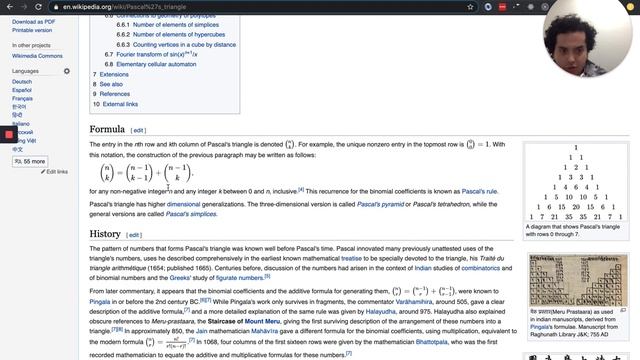Switch to Español language
The height and width of the screenshot is (360, 640).
(x=22, y=90)
